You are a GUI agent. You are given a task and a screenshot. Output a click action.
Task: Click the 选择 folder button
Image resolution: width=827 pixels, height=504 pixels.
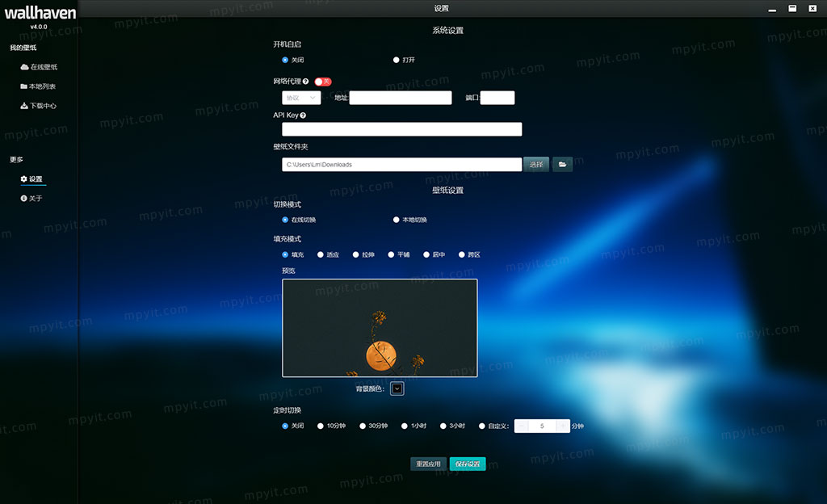[x=536, y=165]
